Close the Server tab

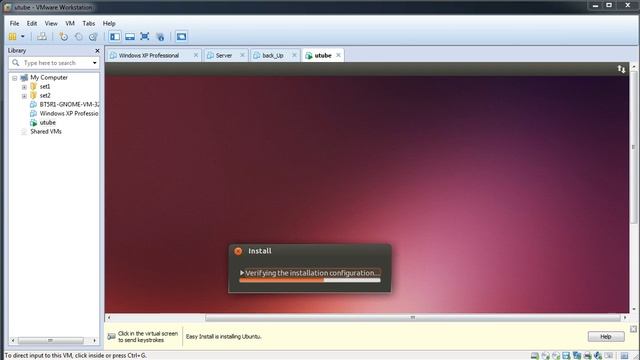pos(242,55)
